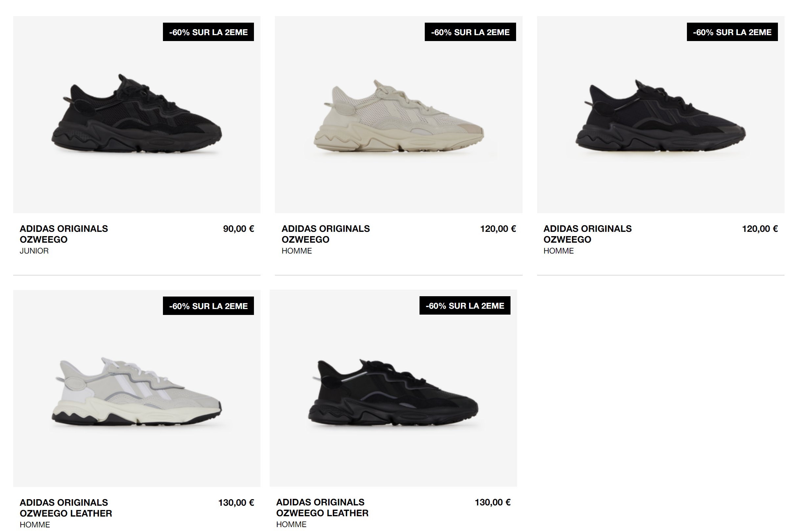This screenshot has width=795, height=532.
Task: Click the -60% badge on beige shoe
Action: coord(470,32)
